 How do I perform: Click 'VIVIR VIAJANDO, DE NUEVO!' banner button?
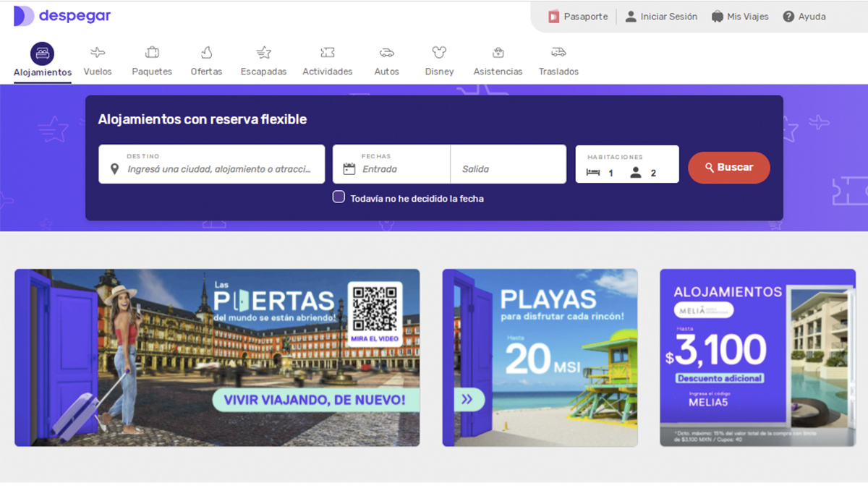coord(316,400)
